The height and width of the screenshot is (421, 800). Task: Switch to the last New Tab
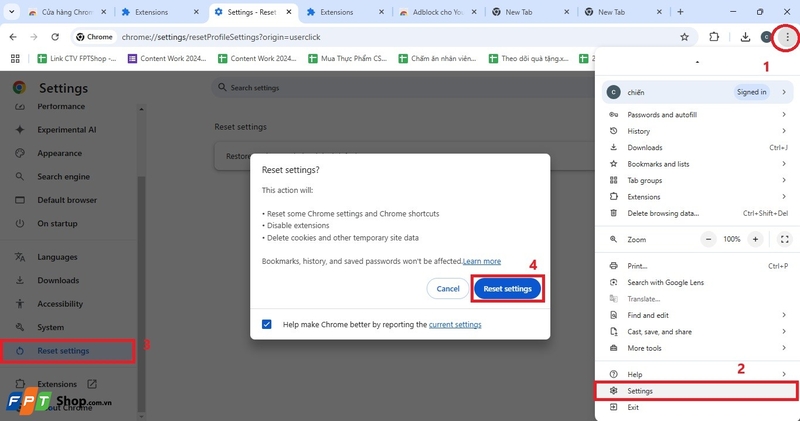point(622,12)
